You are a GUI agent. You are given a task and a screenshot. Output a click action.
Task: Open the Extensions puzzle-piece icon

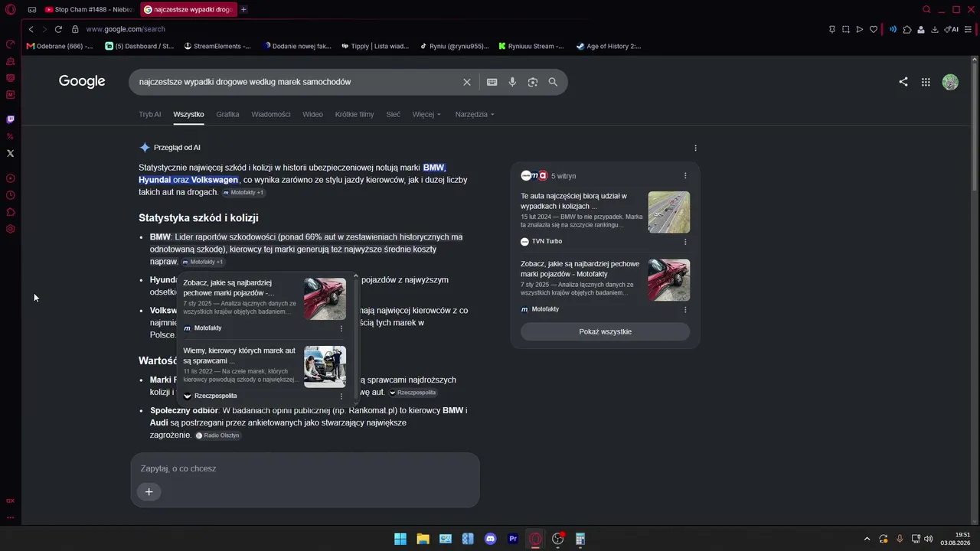[907, 29]
